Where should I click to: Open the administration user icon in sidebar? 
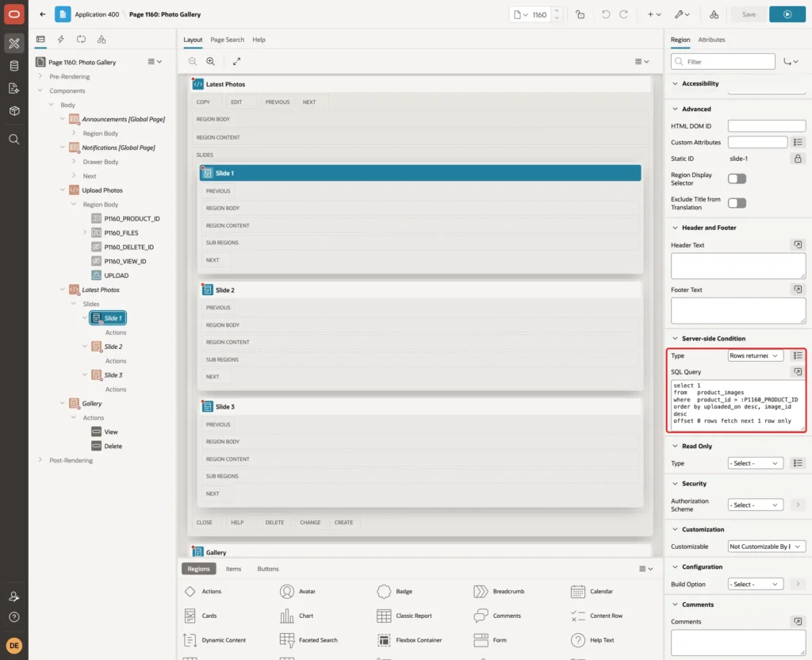14,597
